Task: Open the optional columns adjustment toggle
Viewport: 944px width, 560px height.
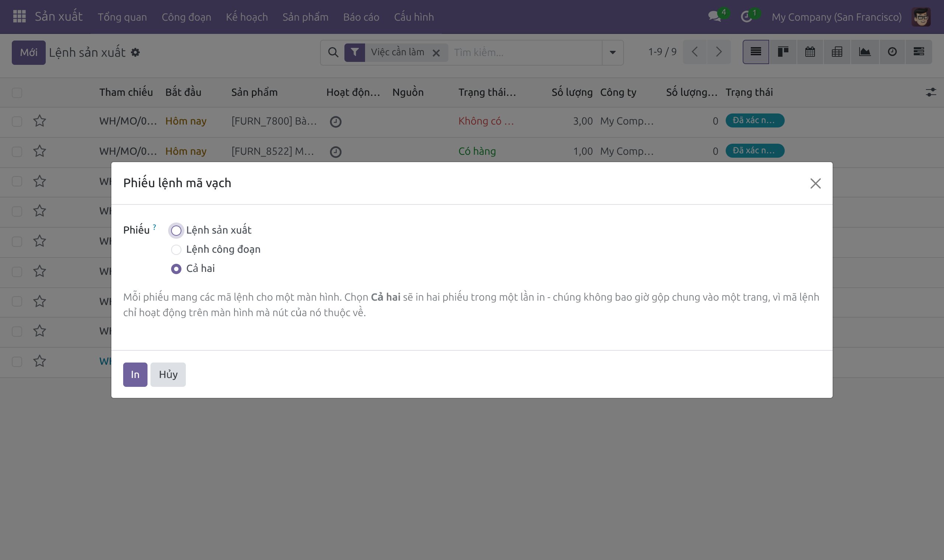Action: (931, 92)
